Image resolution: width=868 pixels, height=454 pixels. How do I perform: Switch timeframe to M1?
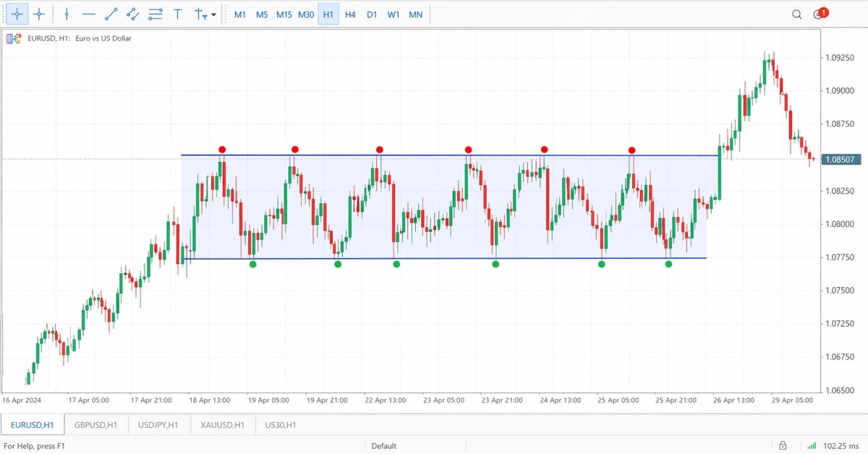240,14
